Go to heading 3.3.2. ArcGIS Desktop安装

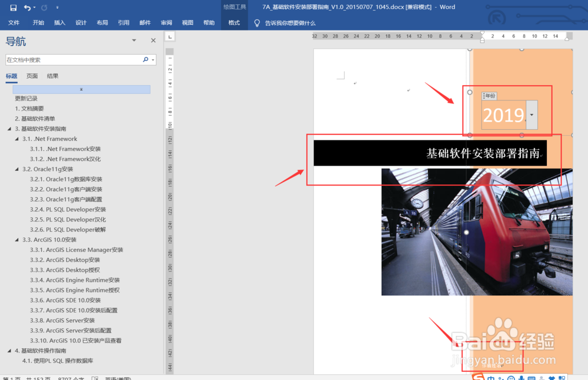65,260
